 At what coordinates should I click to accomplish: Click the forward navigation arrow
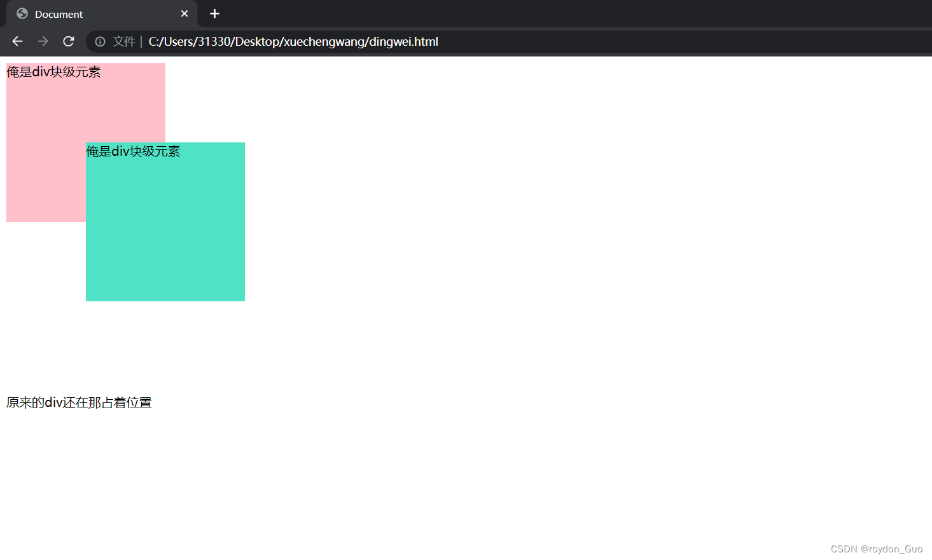[43, 41]
